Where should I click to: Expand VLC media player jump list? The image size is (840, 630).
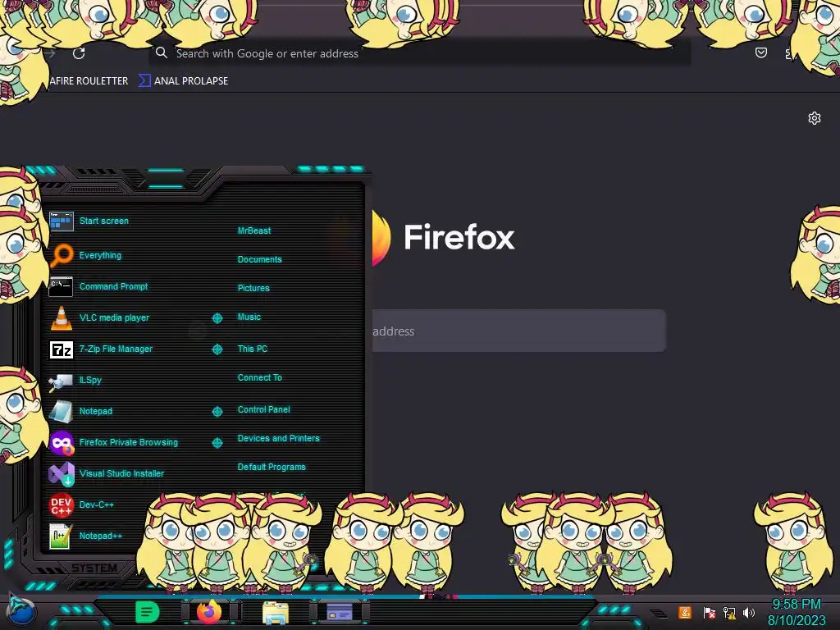(x=217, y=318)
